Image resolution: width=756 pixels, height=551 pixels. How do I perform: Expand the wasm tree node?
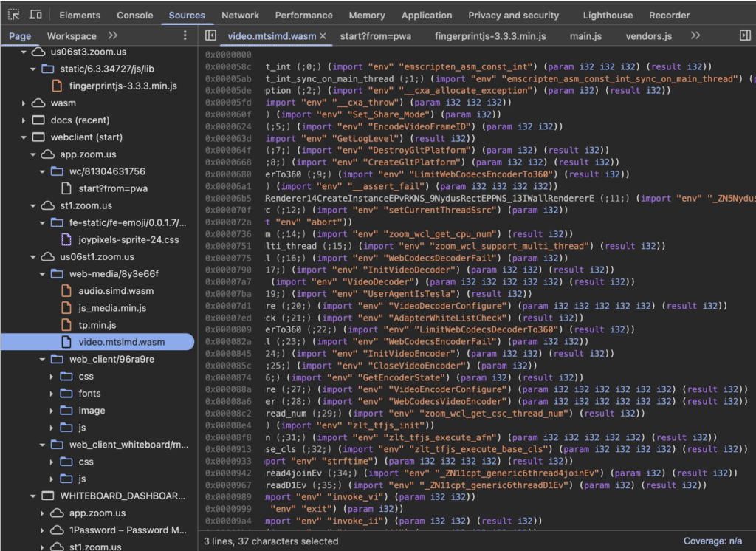point(24,103)
